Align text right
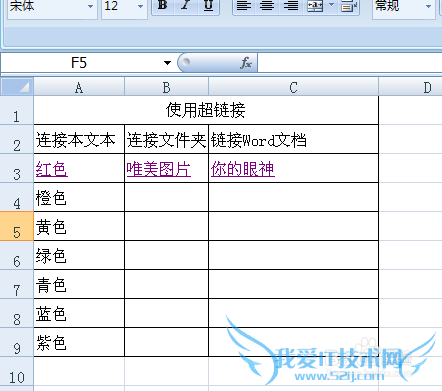The height and width of the screenshot is (391, 442). (x=291, y=6)
